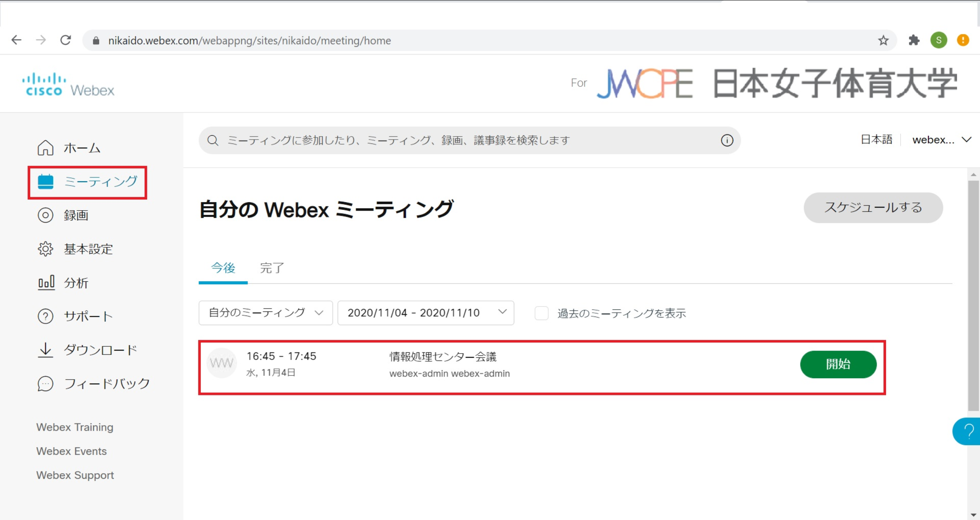Click the orange browser alert icon

tap(963, 40)
